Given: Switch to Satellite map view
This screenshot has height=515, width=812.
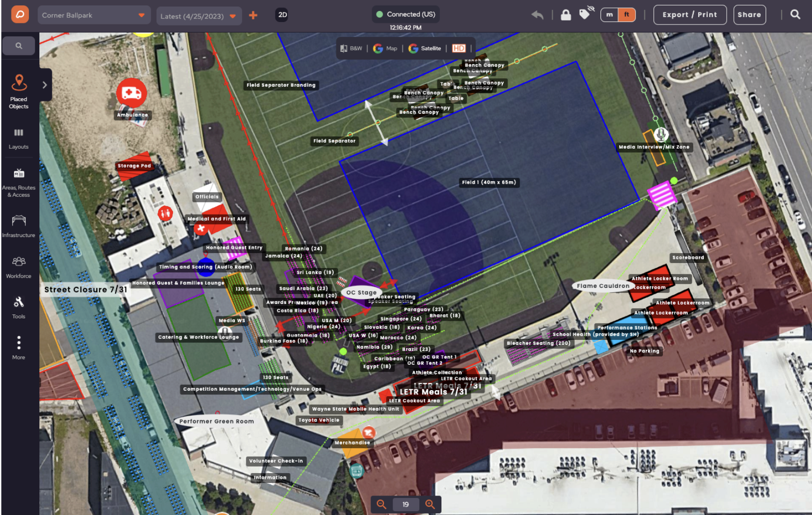Looking at the screenshot, I should [424, 48].
